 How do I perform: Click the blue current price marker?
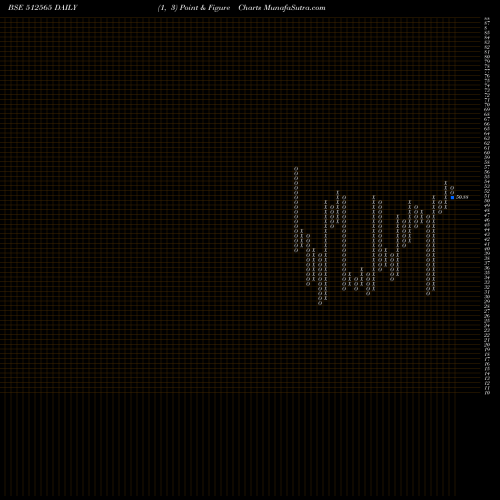click(452, 197)
